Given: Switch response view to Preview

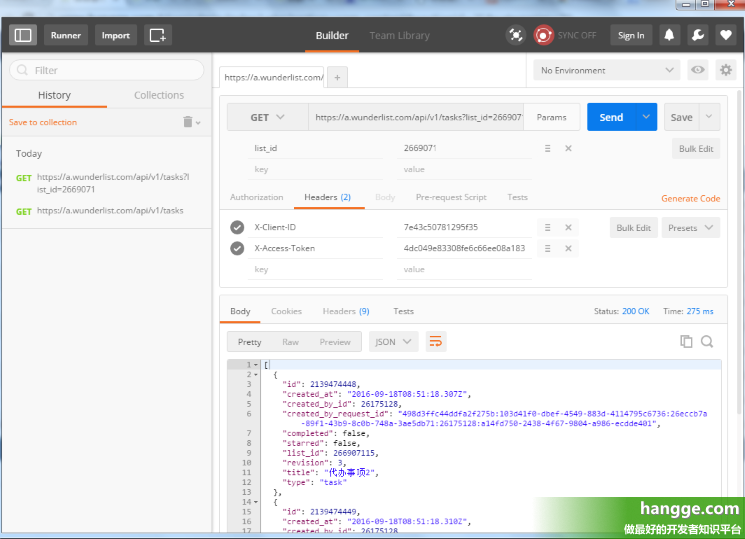Looking at the screenshot, I should (335, 342).
